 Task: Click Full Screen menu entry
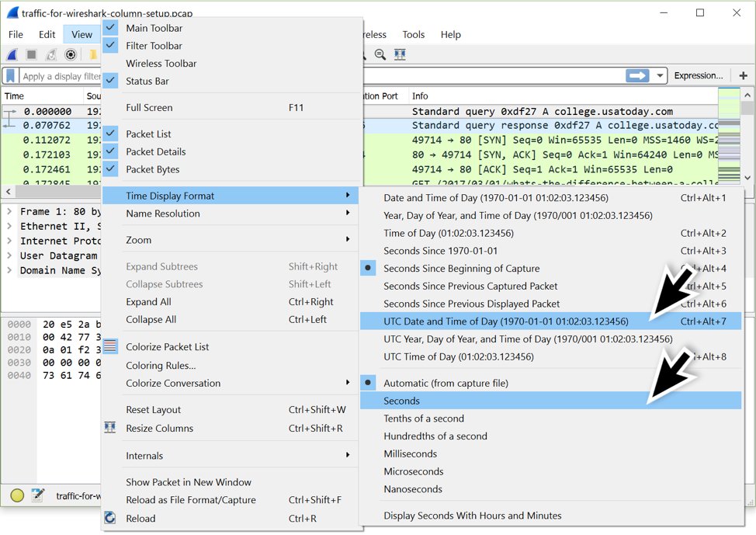pos(232,107)
